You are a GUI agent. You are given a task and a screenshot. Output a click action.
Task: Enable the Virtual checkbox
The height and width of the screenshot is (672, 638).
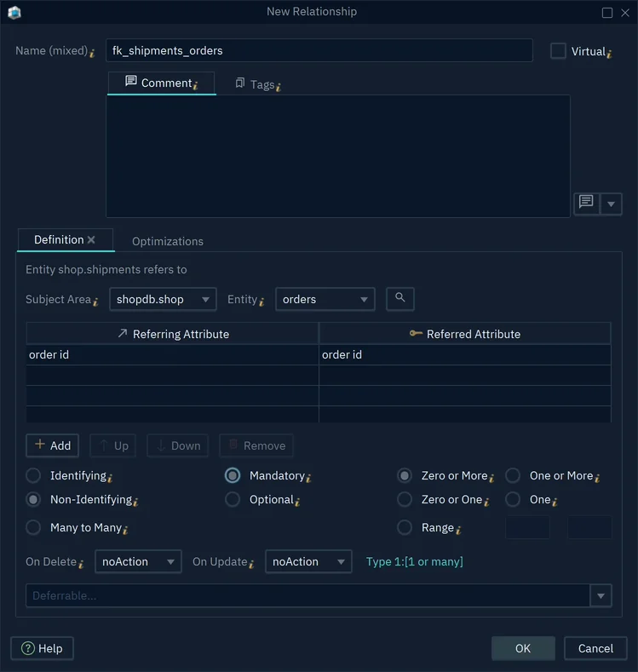[x=558, y=51]
